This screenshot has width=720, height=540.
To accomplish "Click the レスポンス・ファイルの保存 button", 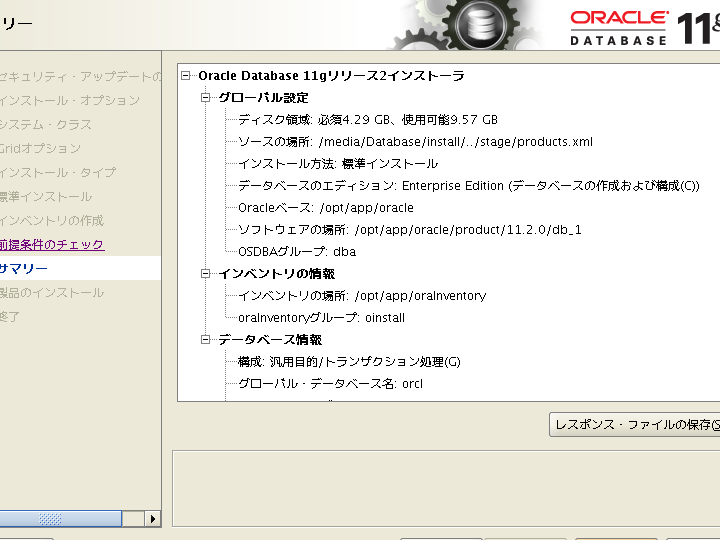I will click(634, 425).
